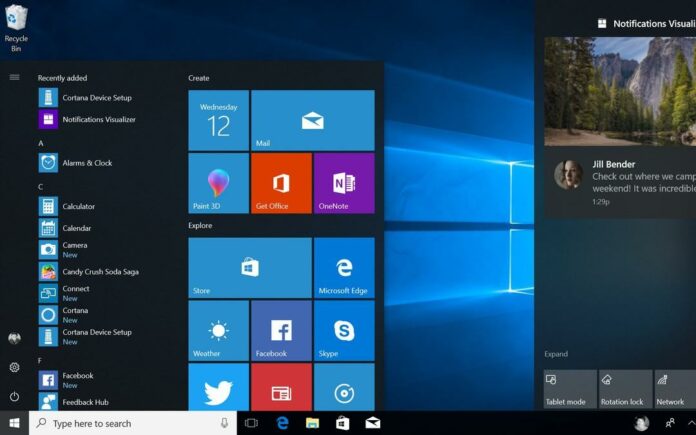The width and height of the screenshot is (696, 435).
Task: Click the user account icon in Start sidebar
Action: (14, 338)
